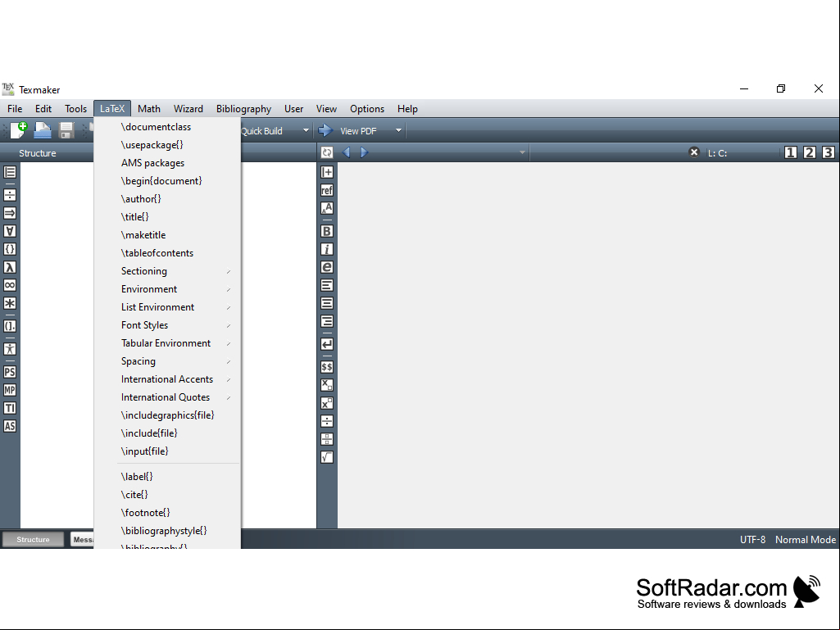This screenshot has width=840, height=630.
Task: Open View PDF dropdown arrow
Action: click(398, 130)
